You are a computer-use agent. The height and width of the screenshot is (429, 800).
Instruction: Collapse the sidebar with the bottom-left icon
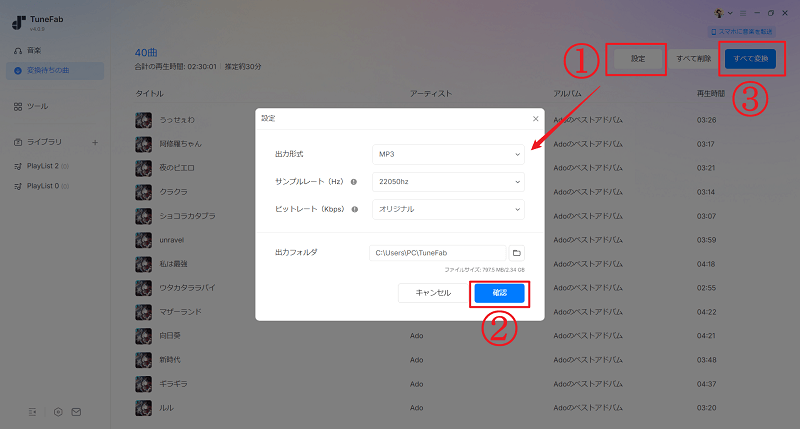coord(33,412)
